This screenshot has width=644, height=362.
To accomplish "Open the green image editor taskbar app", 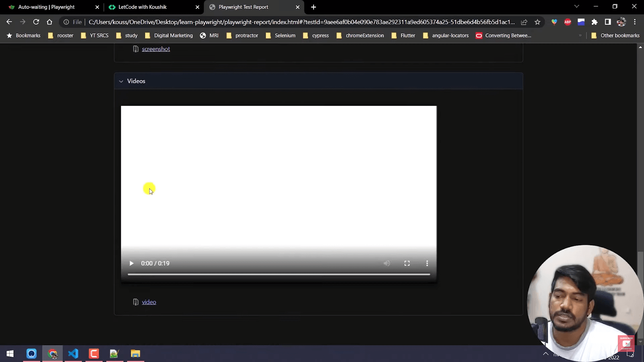I will click(x=114, y=354).
